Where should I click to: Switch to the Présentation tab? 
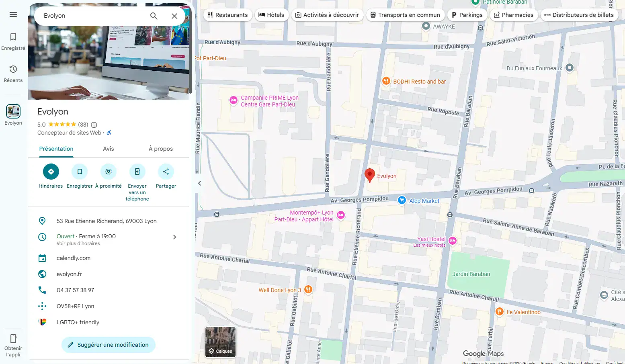[56, 149]
